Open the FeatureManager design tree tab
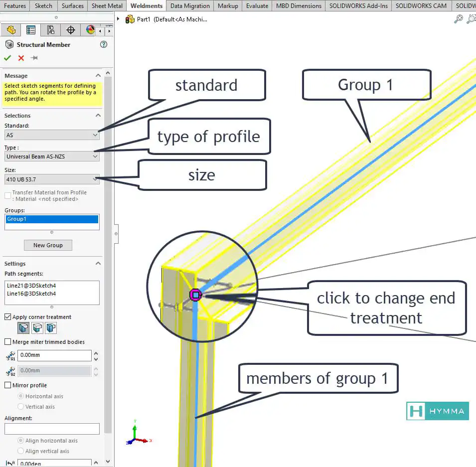The width and height of the screenshot is (476, 467). coord(11,30)
